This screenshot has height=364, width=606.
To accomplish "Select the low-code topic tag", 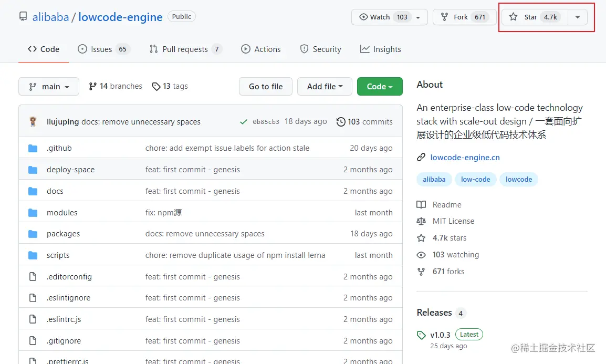I will point(475,179).
